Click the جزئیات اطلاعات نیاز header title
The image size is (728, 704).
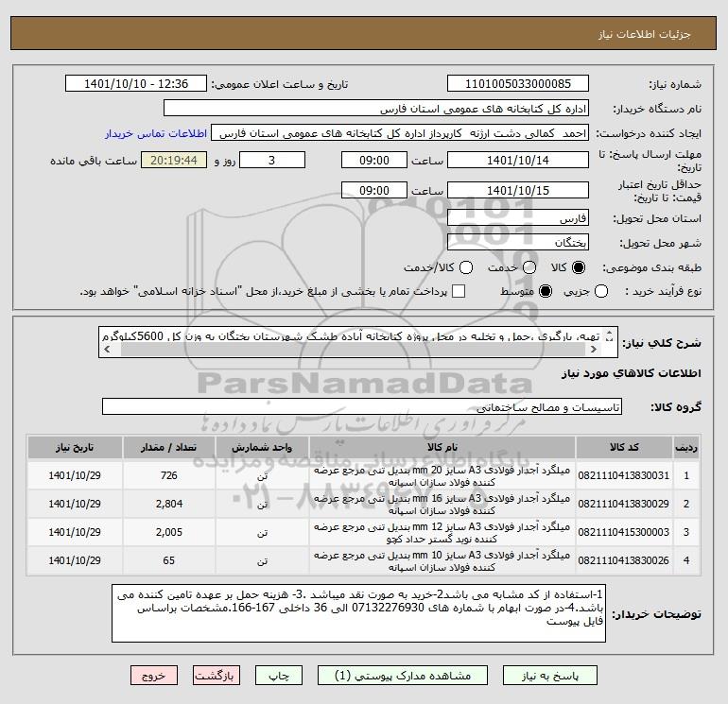tap(645, 34)
